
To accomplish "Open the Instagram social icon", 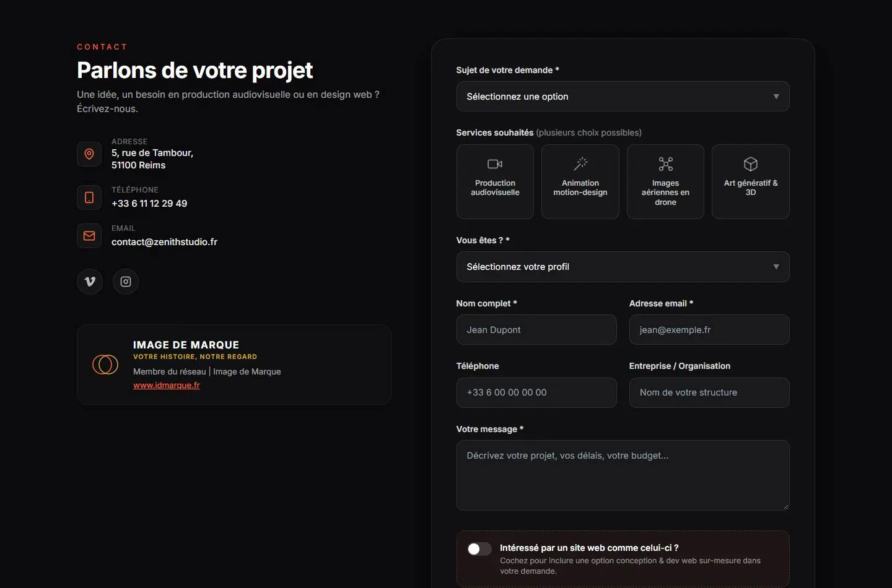I will click(126, 282).
